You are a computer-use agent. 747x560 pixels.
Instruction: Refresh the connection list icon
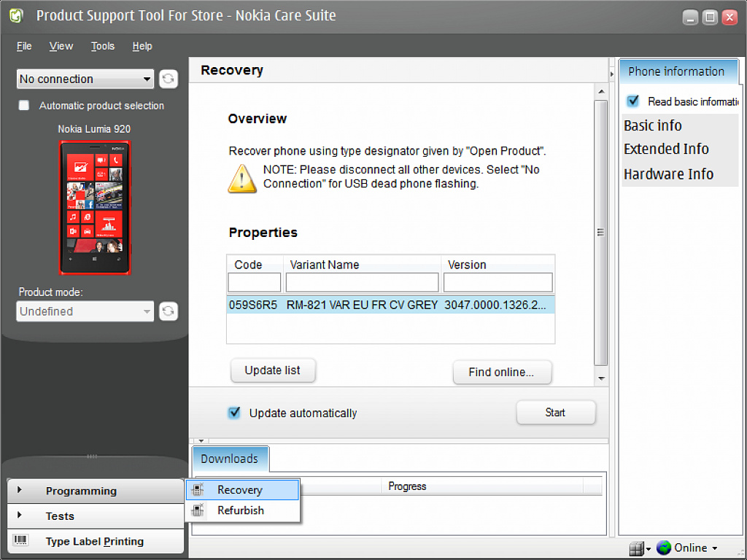169,79
